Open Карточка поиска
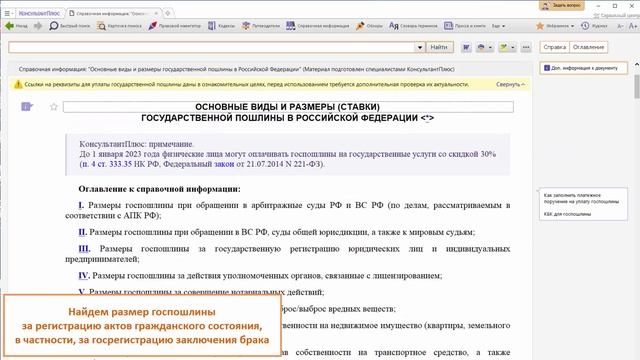The width and height of the screenshot is (640, 360). click(x=119, y=26)
